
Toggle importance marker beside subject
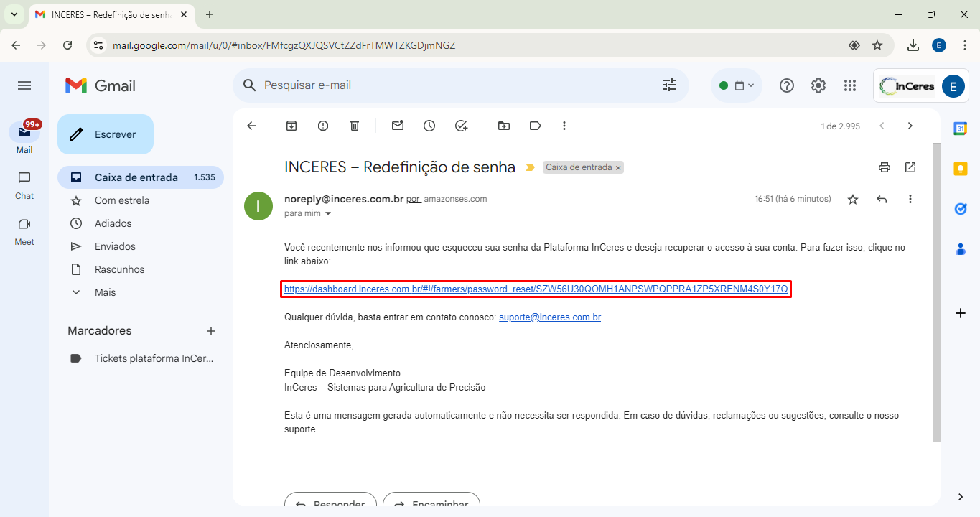pos(530,167)
